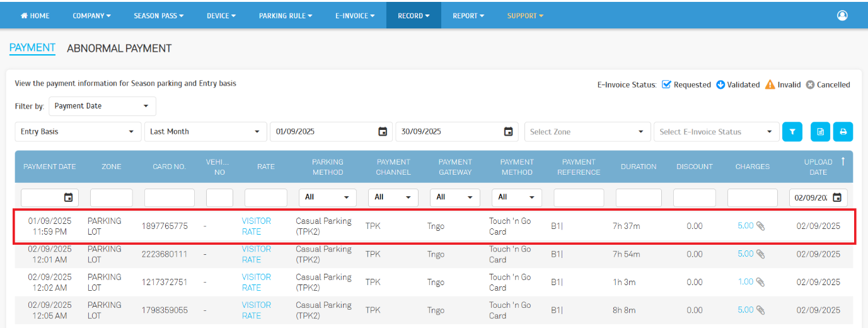The height and width of the screenshot is (328, 868).
Task: Click the export document icon button
Action: pos(820,132)
